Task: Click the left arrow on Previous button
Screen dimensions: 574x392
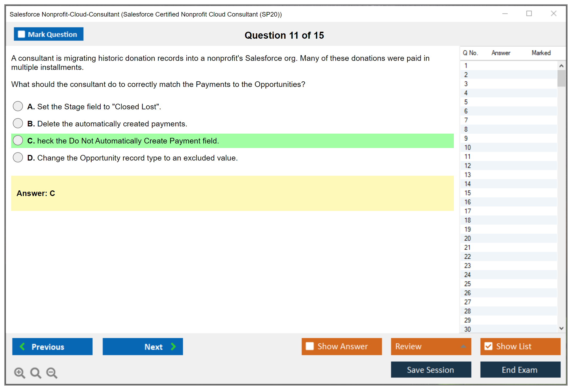Action: (23, 346)
